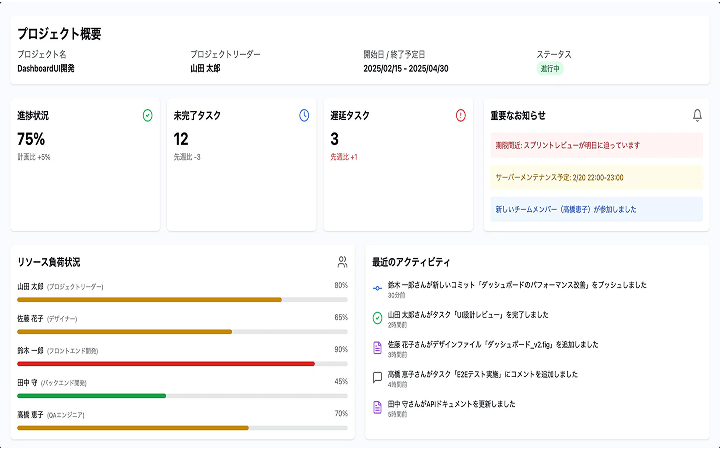Click the red 先週比 +1 text

[x=344, y=157]
